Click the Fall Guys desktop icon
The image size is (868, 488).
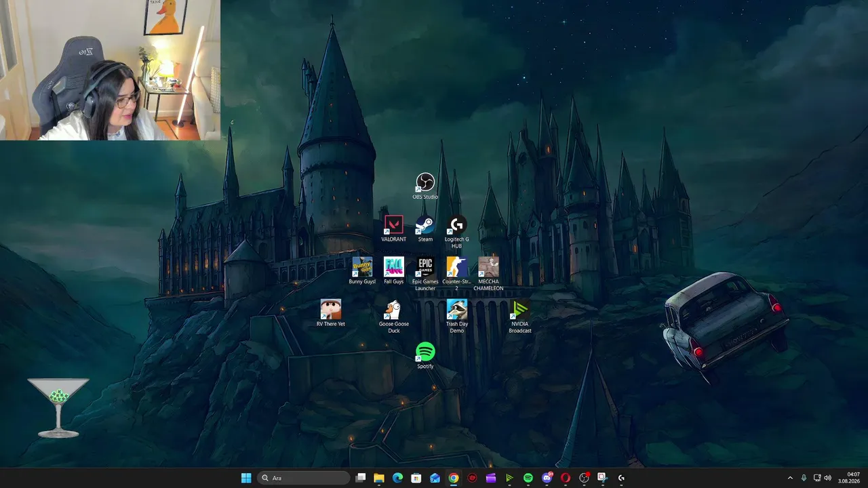point(393,270)
